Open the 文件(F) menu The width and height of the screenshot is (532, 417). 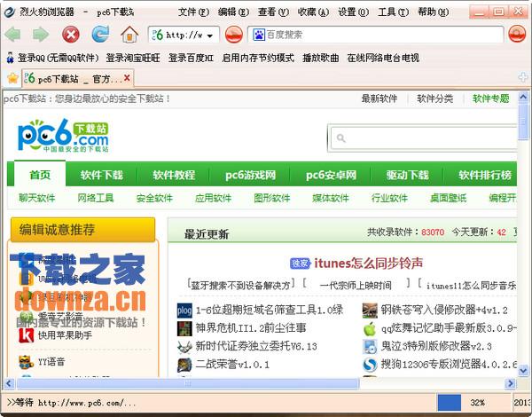193,12
